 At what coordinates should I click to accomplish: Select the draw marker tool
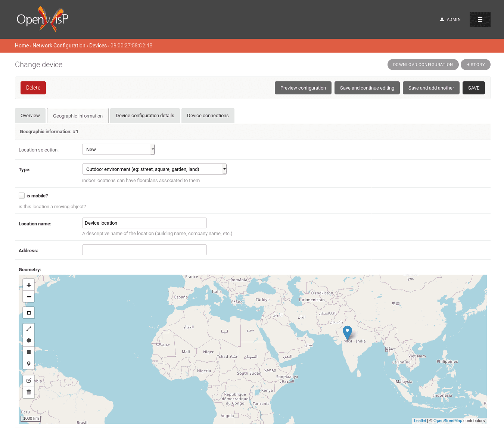(x=29, y=363)
